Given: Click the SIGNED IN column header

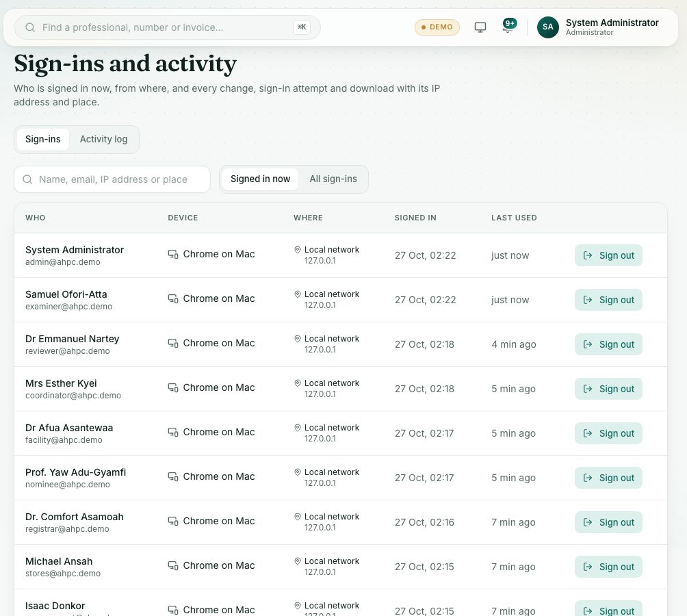Looking at the screenshot, I should click(x=415, y=218).
